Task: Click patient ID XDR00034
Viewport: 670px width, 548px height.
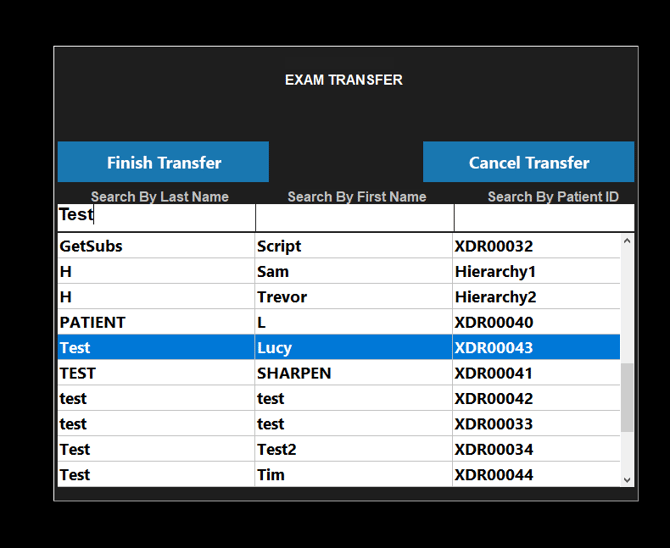Action: point(536,449)
